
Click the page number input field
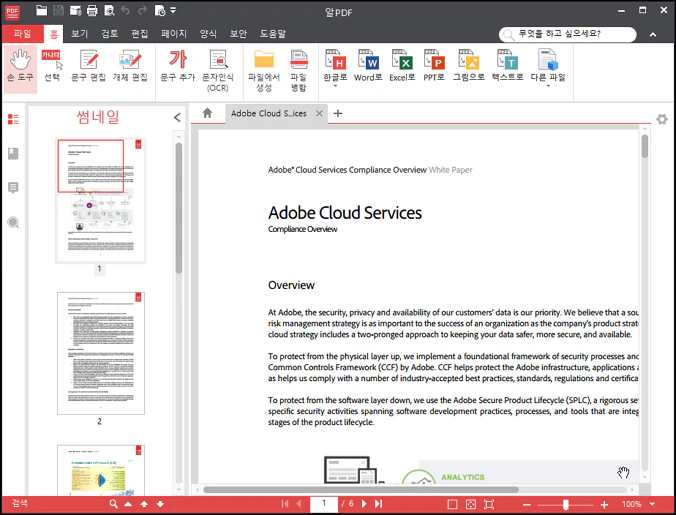tap(324, 504)
